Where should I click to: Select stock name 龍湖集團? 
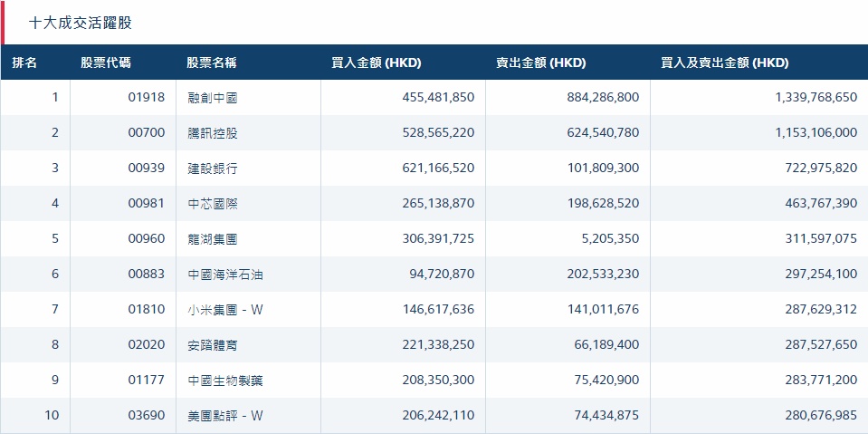(x=213, y=239)
